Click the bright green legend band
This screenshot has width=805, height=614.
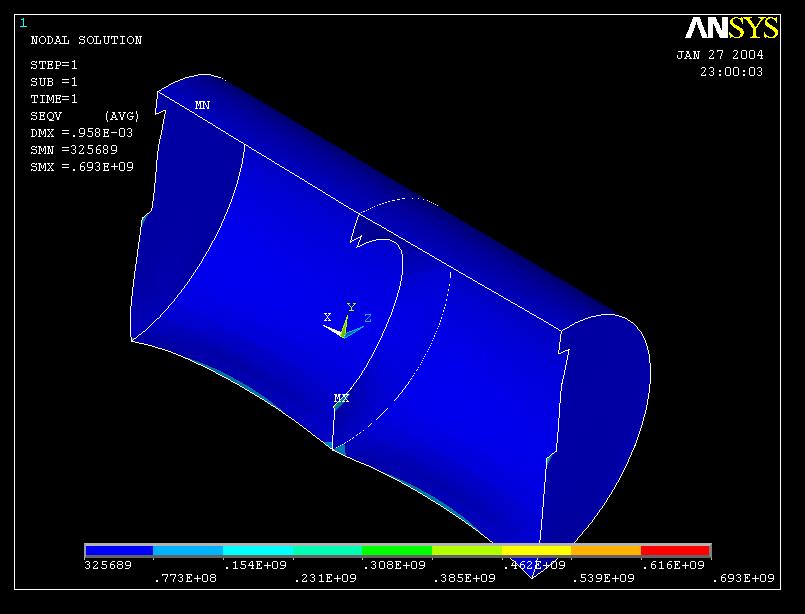point(397,550)
